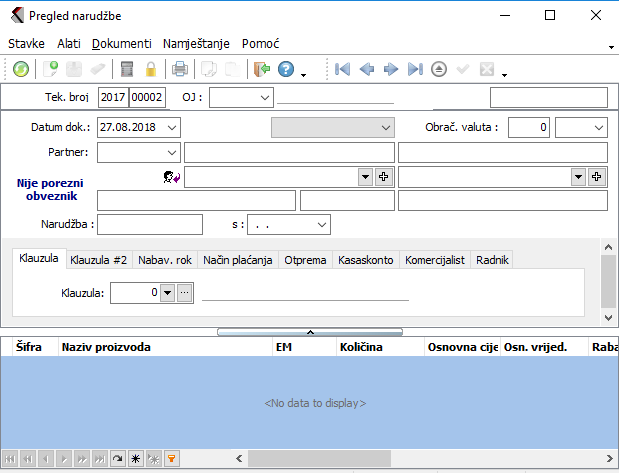Select the Komercijalist tab
This screenshot has height=473, width=619.
point(434,259)
